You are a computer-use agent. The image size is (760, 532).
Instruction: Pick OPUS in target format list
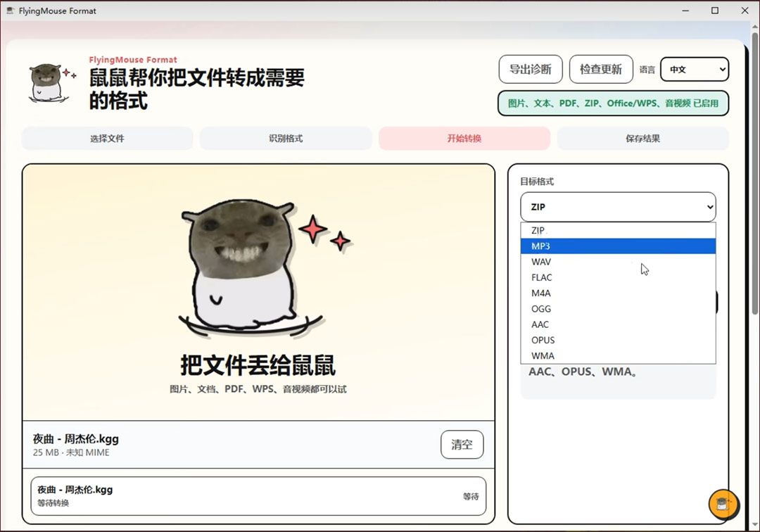pos(618,340)
